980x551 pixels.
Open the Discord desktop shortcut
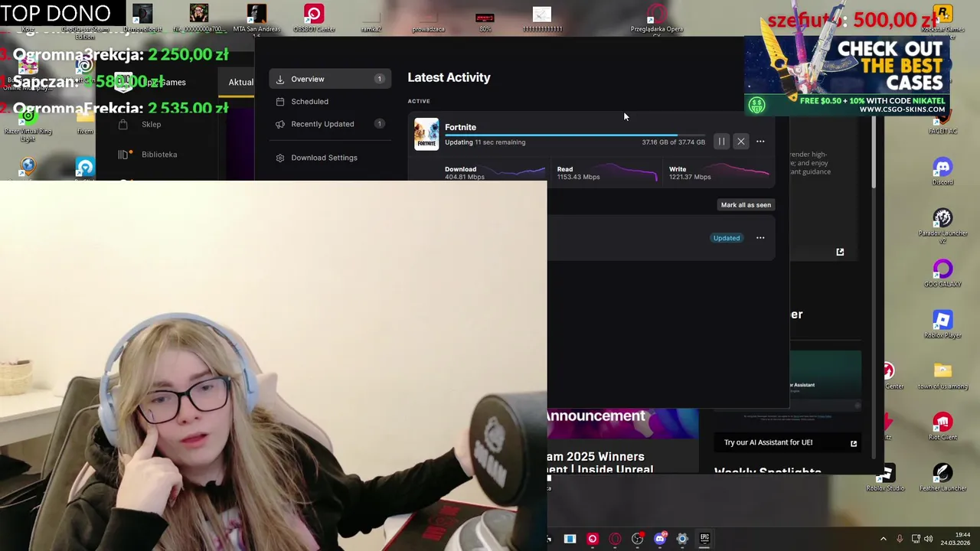(x=942, y=171)
